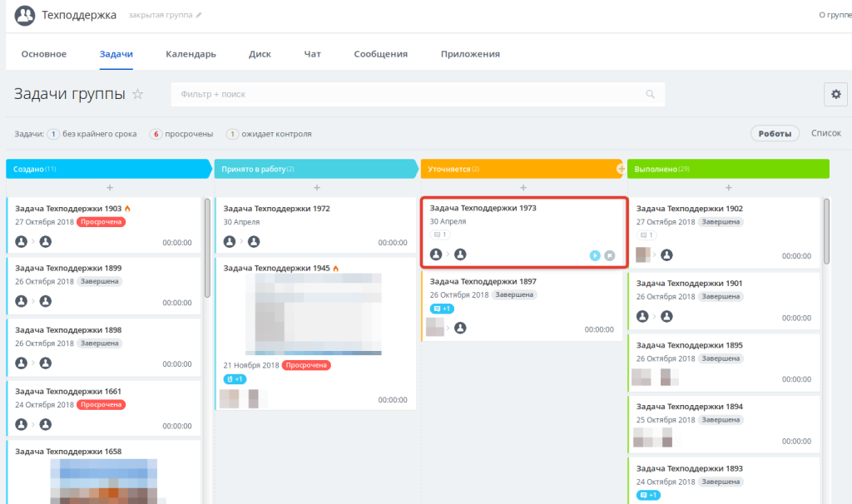Add stage after Уточняется using plus icon
This screenshot has height=504, width=852.
click(621, 169)
